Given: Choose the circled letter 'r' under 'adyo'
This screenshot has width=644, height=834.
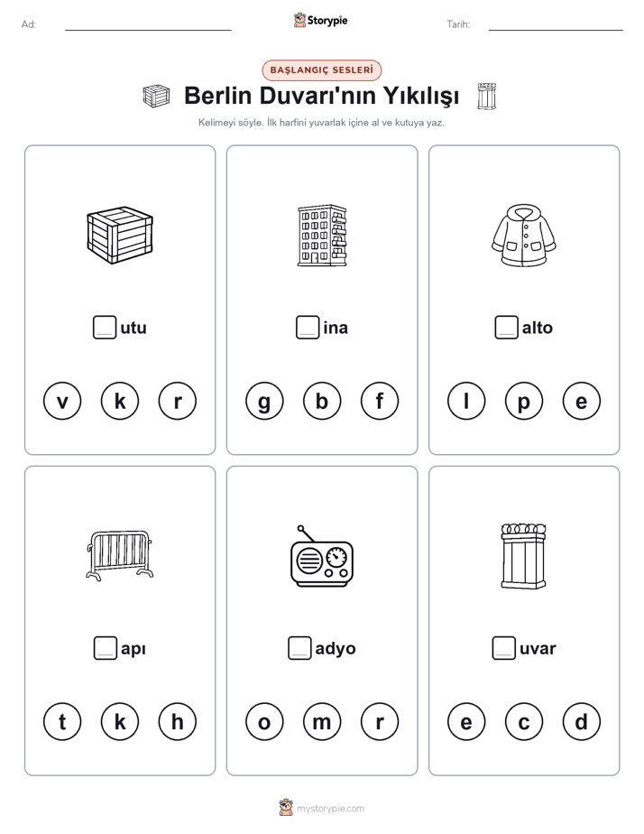Looking at the screenshot, I should (x=380, y=722).
